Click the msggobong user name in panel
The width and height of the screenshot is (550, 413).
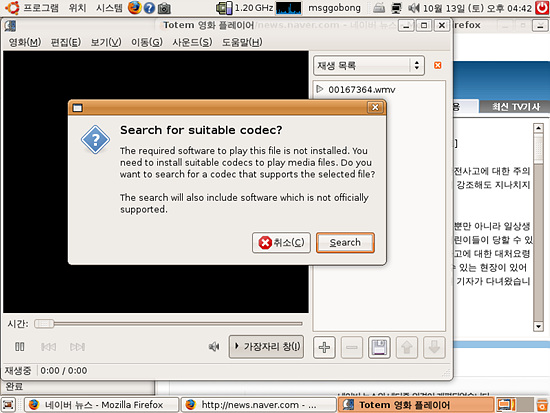pyautogui.click(x=334, y=8)
